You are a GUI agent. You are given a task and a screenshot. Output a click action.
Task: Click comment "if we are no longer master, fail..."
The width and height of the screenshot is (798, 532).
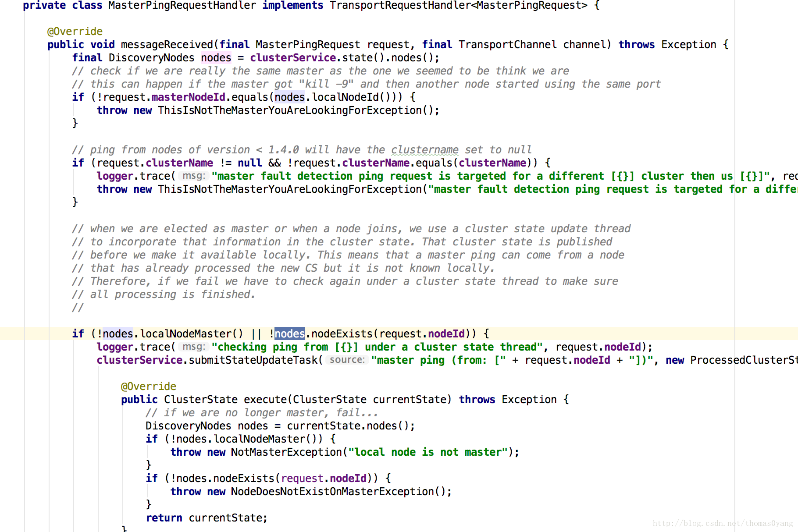pos(261,413)
